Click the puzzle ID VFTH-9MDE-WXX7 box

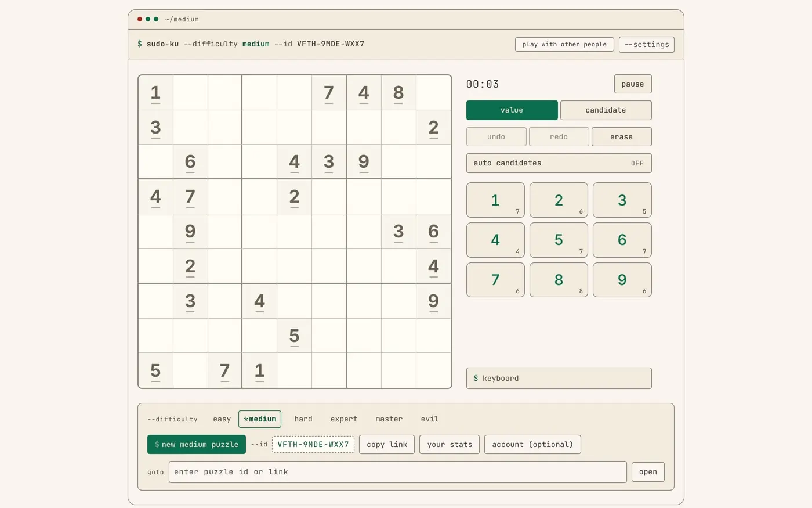313,445
